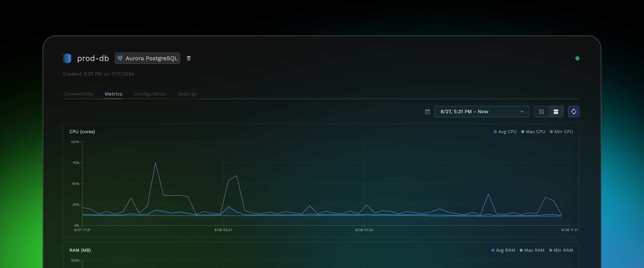Click the chevron on the time range selector
The width and height of the screenshot is (644, 268).
click(x=522, y=111)
